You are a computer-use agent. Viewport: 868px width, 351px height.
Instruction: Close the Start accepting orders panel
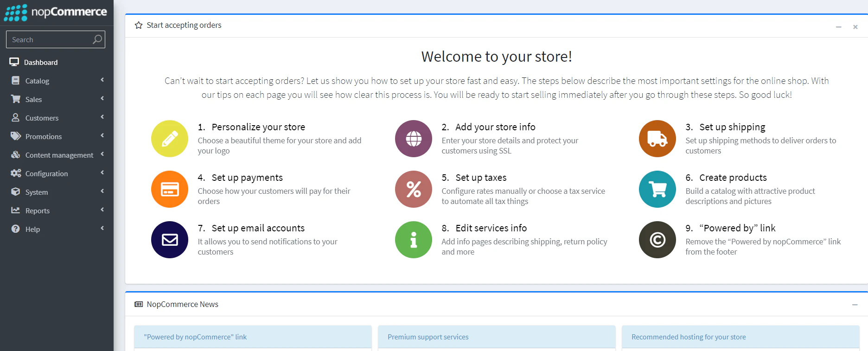(x=855, y=27)
